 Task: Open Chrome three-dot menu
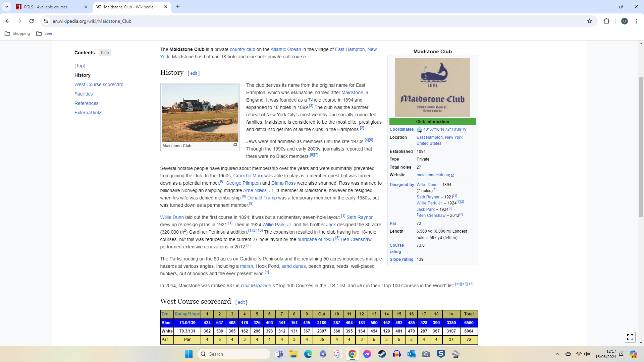[x=636, y=21]
